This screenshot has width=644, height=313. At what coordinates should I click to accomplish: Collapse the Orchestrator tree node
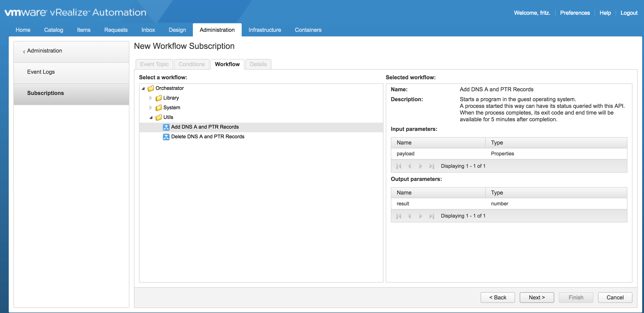pyautogui.click(x=143, y=88)
